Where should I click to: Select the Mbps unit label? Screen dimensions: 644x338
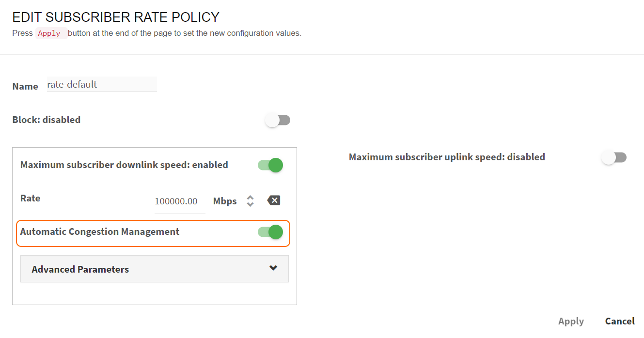coord(225,201)
